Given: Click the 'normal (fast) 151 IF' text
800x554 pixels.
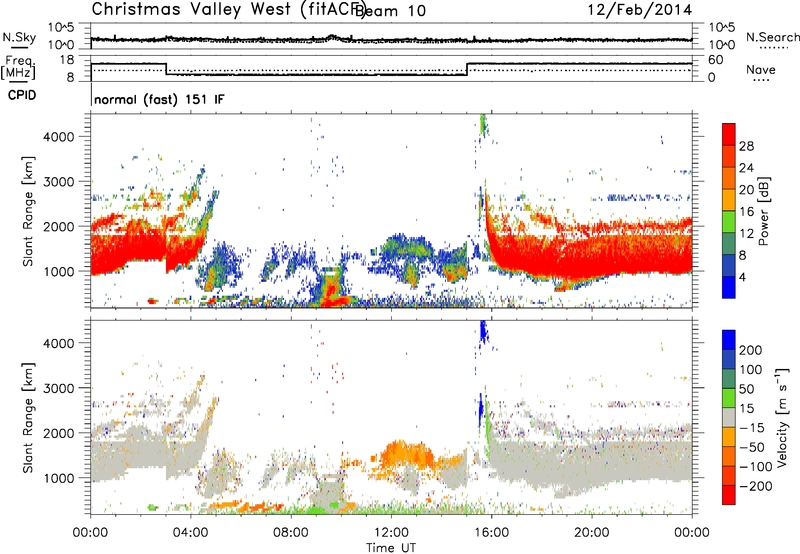Looking at the screenshot, I should (159, 99).
